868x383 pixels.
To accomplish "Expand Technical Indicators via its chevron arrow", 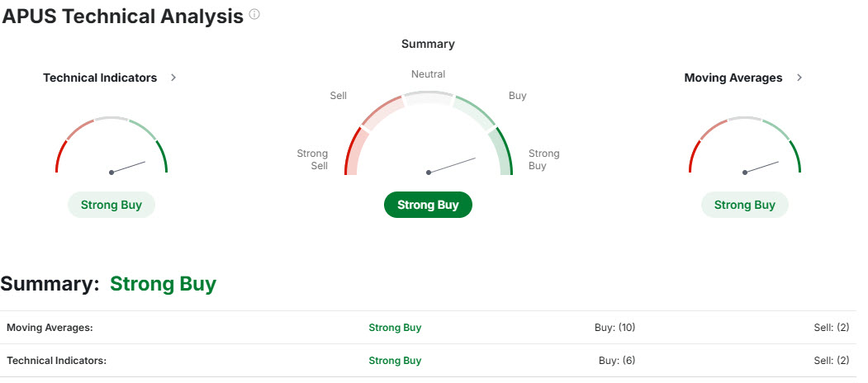I will [x=173, y=78].
